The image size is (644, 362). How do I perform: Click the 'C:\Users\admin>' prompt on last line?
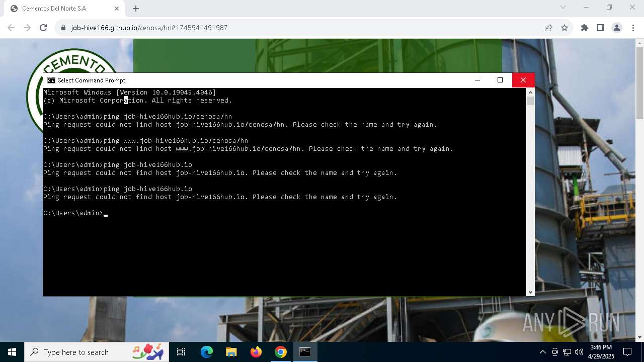click(73, 213)
